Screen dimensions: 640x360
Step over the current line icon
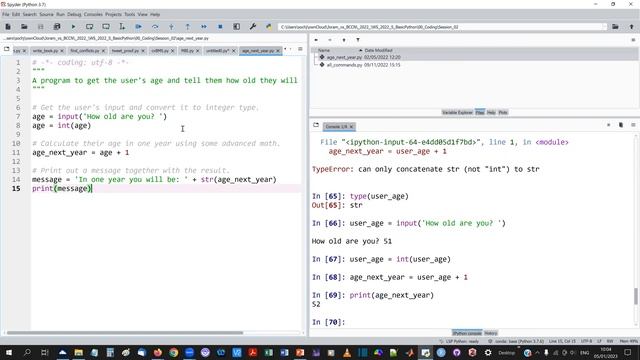pos(155,27)
